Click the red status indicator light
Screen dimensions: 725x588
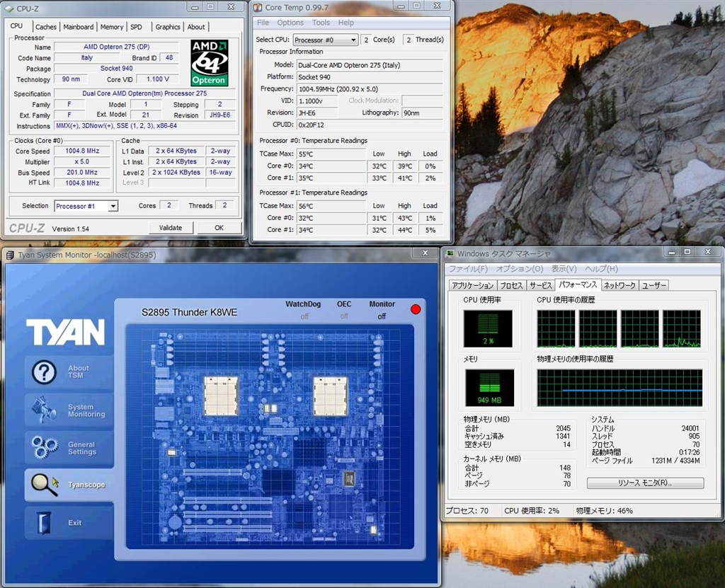pos(416,309)
